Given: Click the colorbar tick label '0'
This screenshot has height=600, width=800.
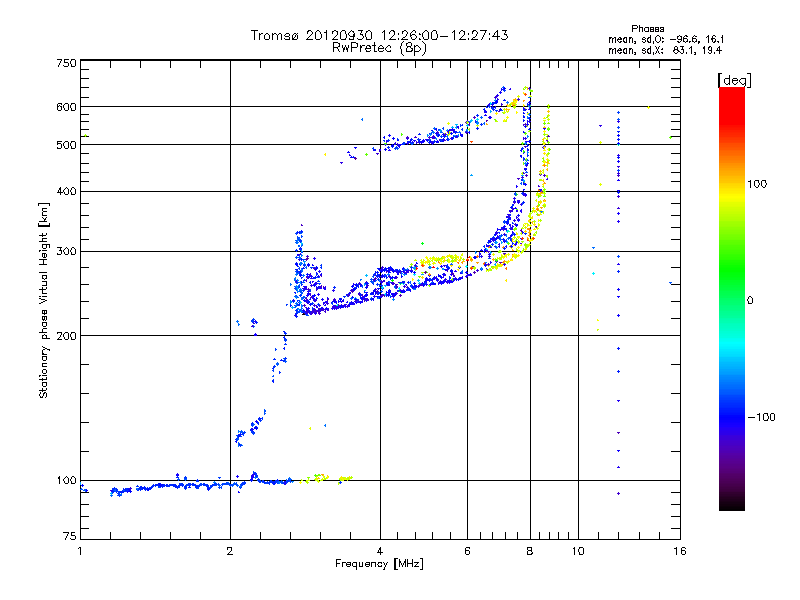Looking at the screenshot, I should coord(750,301).
